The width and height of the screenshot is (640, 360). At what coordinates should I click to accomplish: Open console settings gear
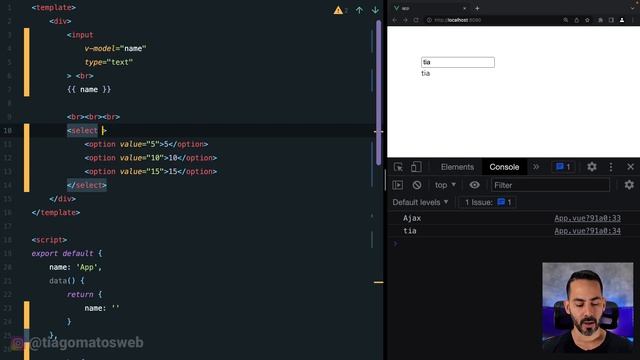629,185
